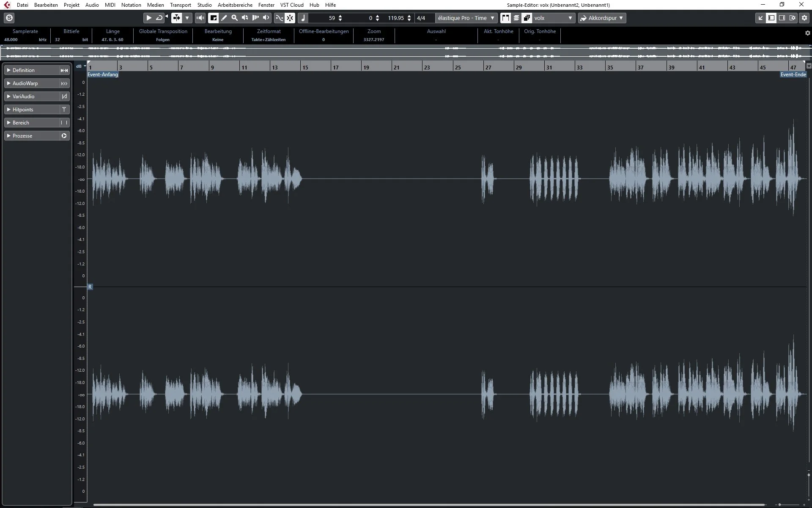Open the Arbeitsbereiche menu
The image size is (812, 508).
tap(235, 5)
